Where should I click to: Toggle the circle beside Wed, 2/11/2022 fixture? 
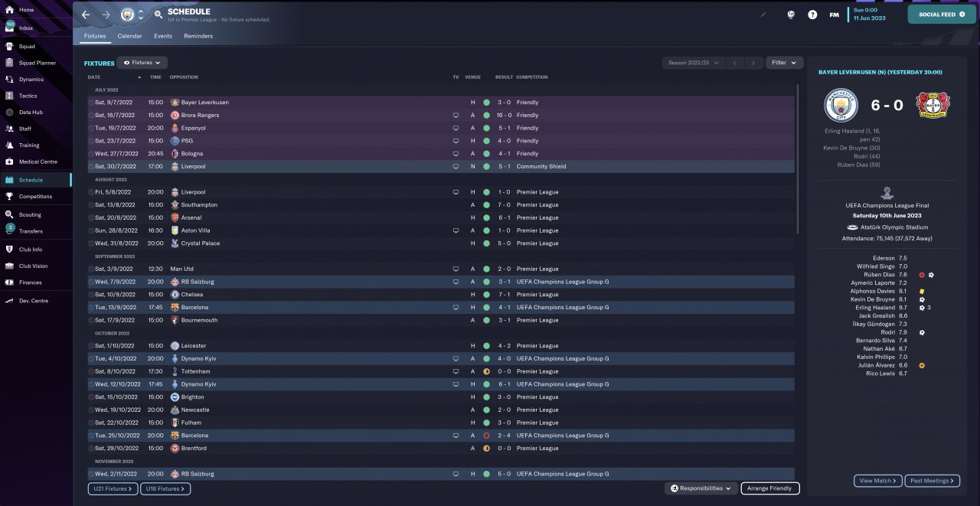pyautogui.click(x=91, y=474)
